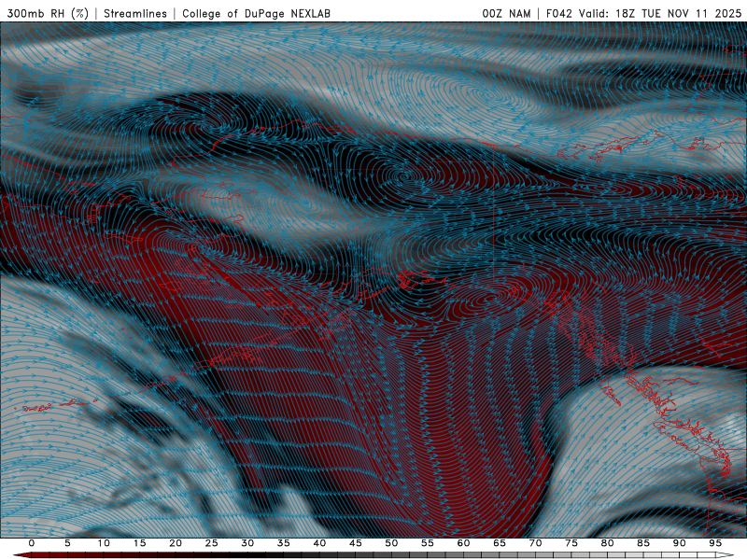
Task: Click the "Valid: 18Z TUE NOV 11 2025" text
Action: pyautogui.click(x=660, y=13)
